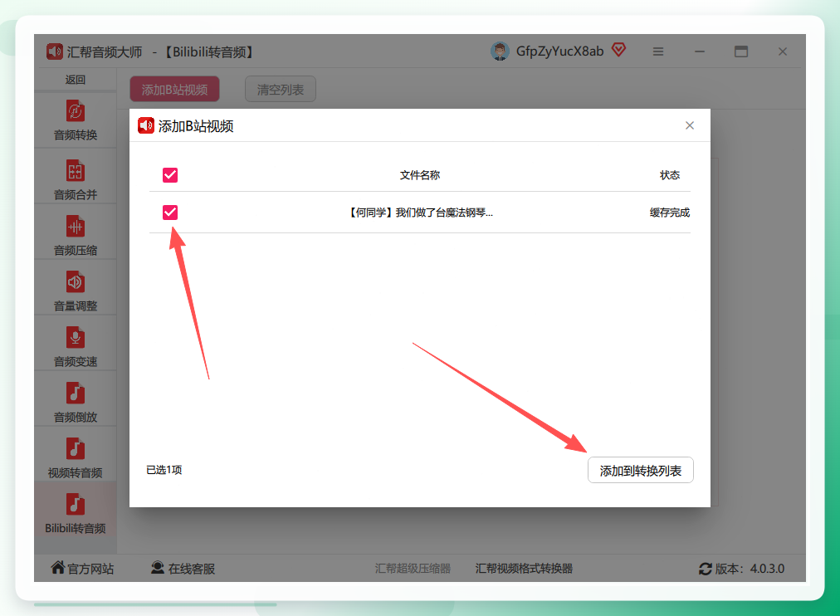
Task: Open the hamburger menu in title bar
Action: 658,51
